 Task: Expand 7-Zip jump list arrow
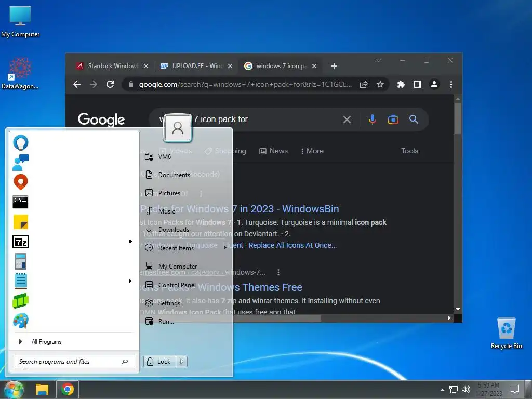(130, 241)
